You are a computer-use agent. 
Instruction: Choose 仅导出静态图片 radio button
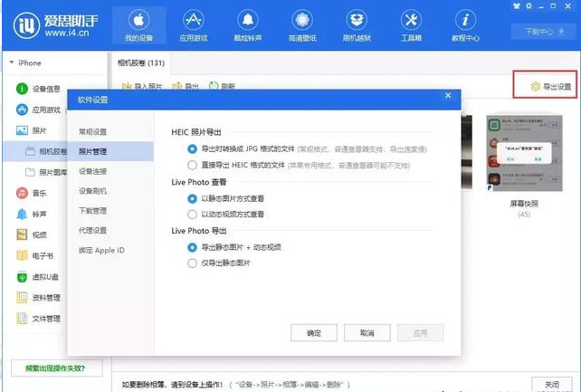coord(192,263)
